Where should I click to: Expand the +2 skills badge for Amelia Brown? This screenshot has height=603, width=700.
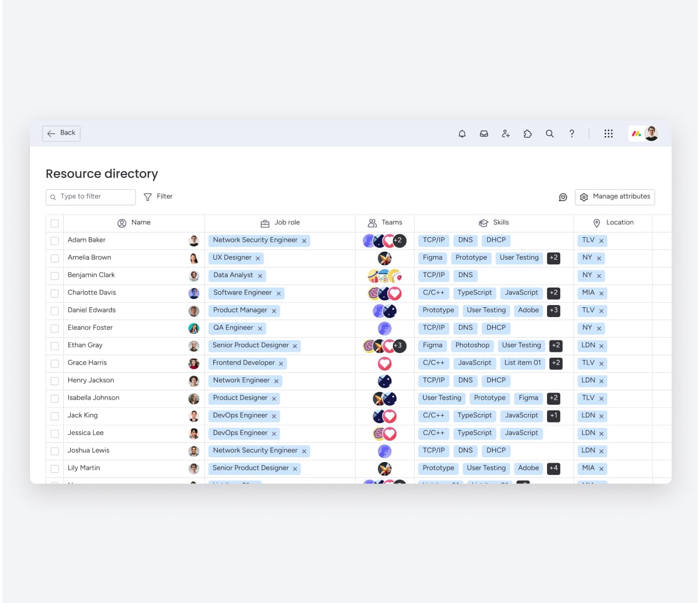[553, 257]
